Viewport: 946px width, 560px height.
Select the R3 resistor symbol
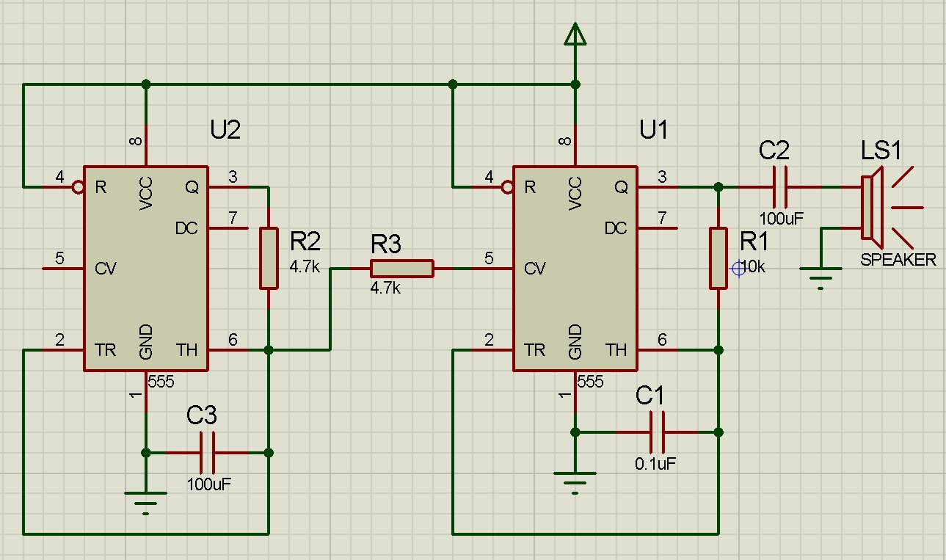point(401,269)
